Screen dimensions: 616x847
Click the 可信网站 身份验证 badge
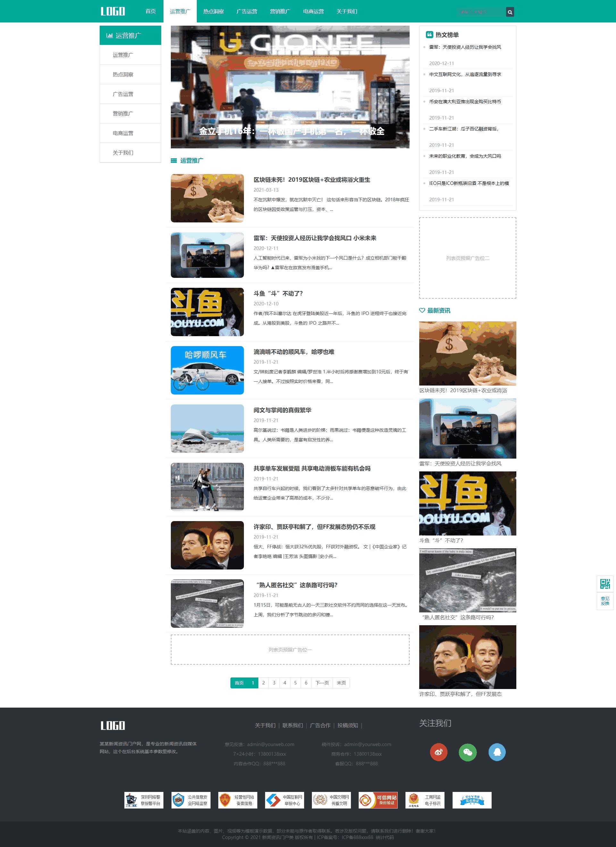(378, 800)
